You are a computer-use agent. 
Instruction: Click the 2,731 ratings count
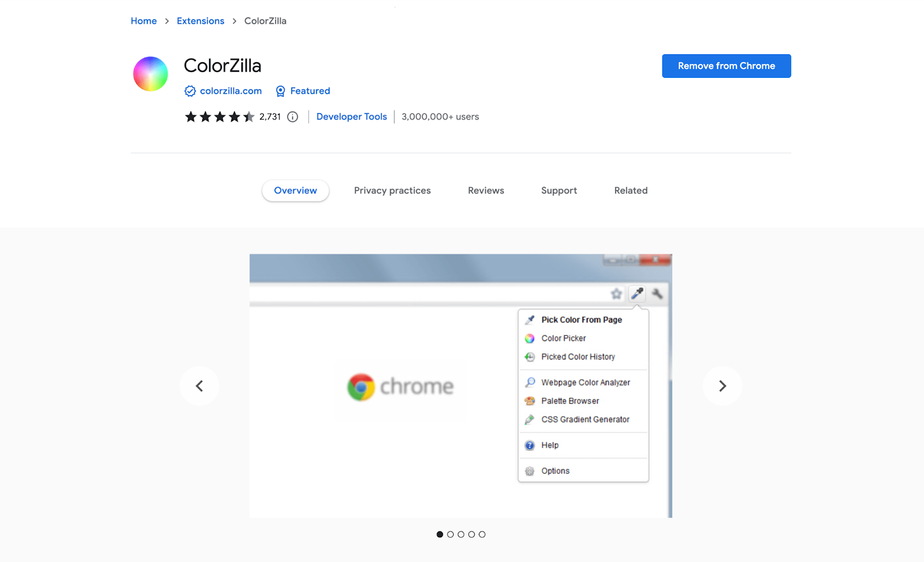[270, 117]
